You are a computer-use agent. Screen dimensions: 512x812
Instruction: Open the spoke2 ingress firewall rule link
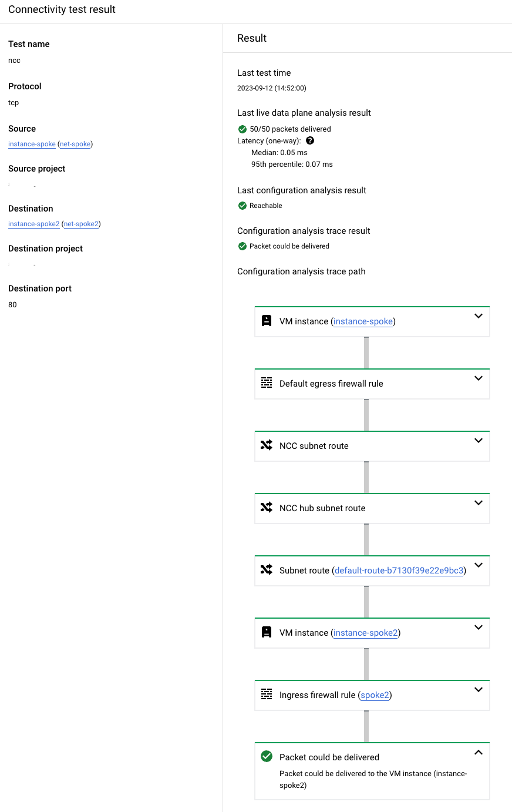(x=375, y=695)
